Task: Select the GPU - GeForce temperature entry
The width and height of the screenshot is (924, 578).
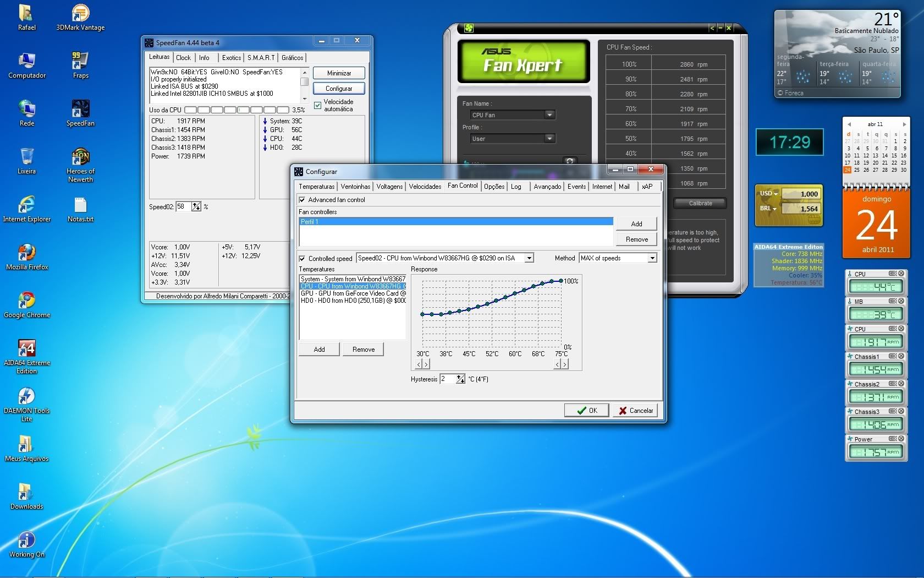Action: coord(353,293)
